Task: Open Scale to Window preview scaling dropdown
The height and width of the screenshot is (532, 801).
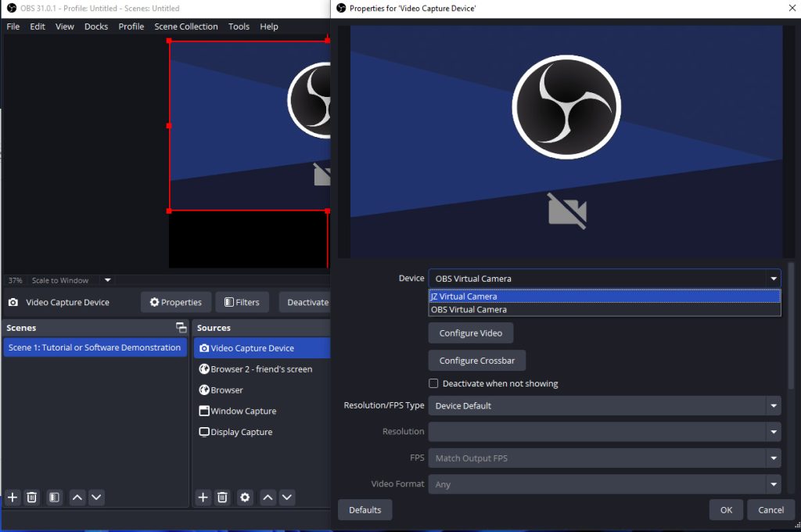Action: 107,280
